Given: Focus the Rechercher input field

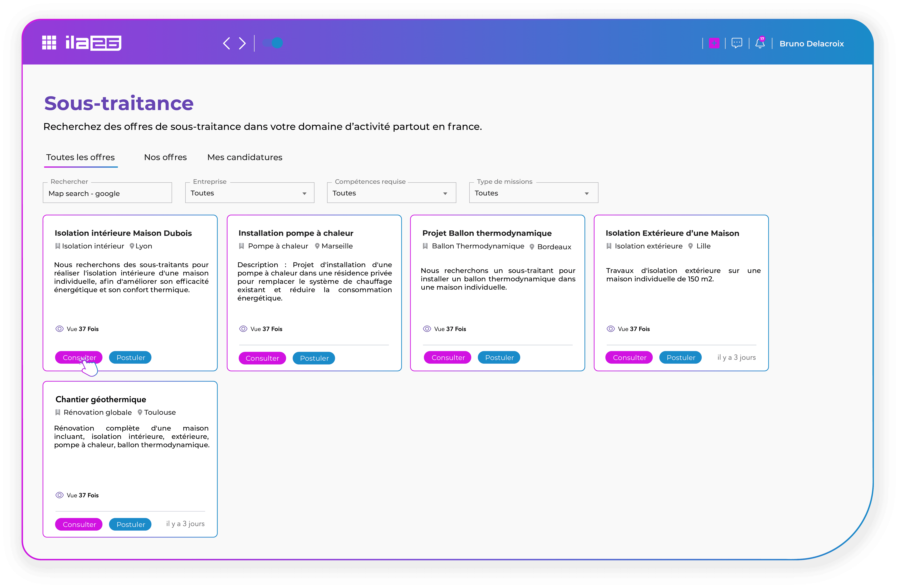Looking at the screenshot, I should click(107, 193).
